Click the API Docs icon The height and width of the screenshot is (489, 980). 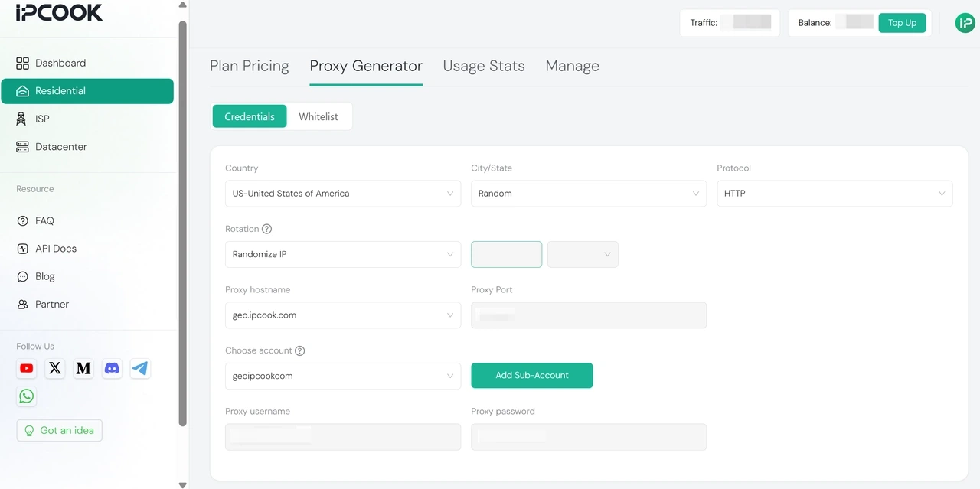coord(22,249)
